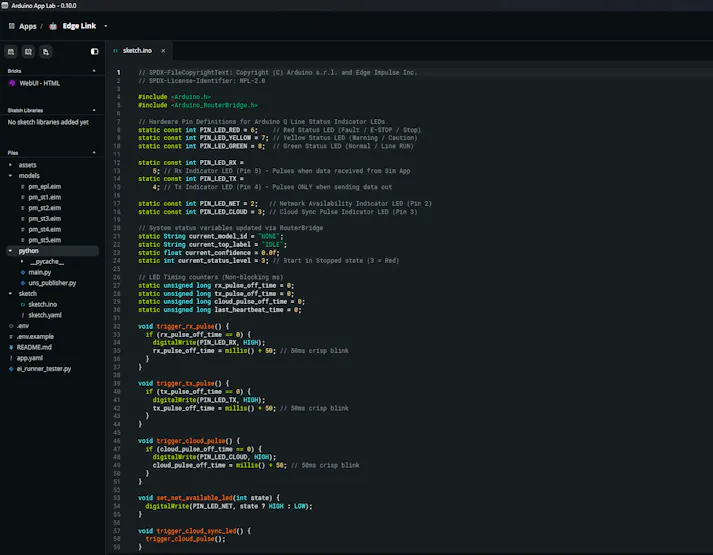Place cursor on trigger_rx_pulse function name
Screen dimensions: 713x555
point(185,326)
